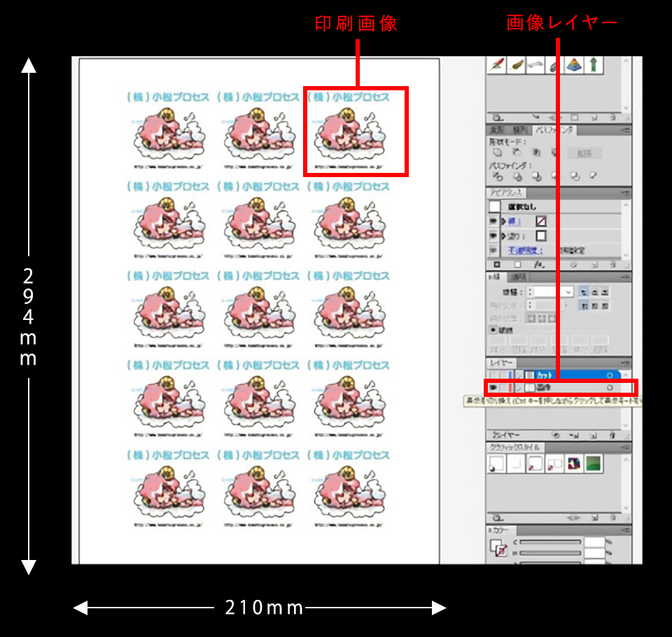The height and width of the screenshot is (637, 672).
Task: Select the butt cap option
Action: pyautogui.click(x=584, y=292)
